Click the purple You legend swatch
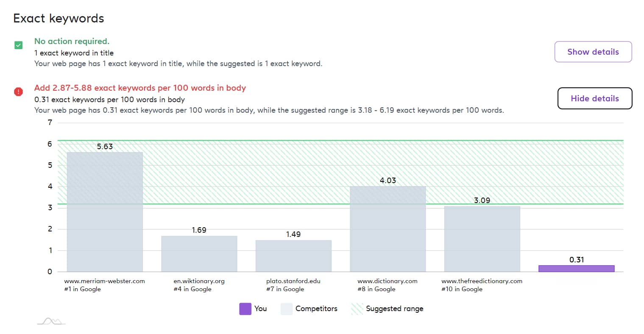Screen dimensions: 644x334 245,309
